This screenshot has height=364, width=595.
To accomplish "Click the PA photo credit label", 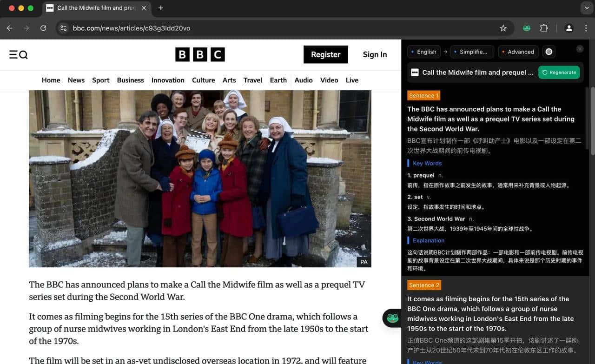I will pos(364,262).
